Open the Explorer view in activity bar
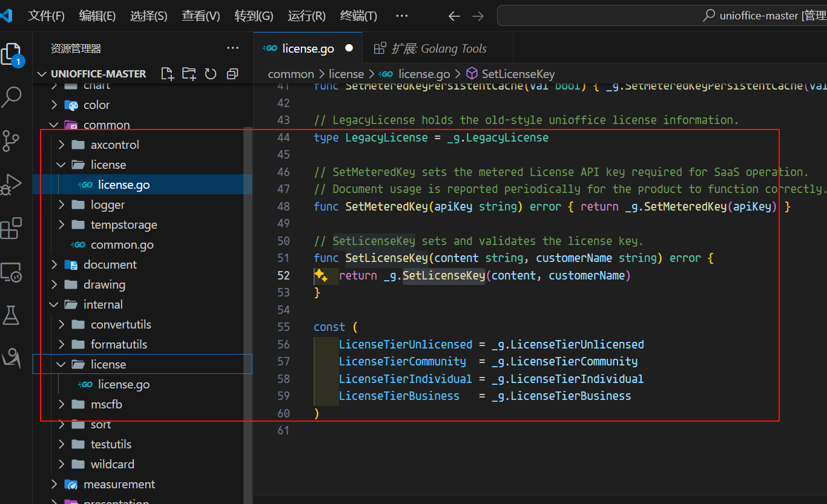 coord(12,54)
